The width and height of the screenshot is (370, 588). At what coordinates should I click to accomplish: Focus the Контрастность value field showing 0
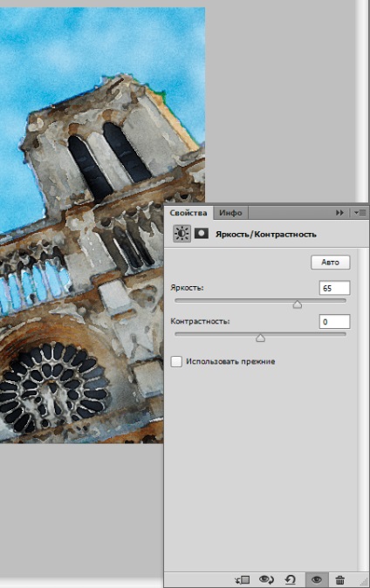(x=334, y=321)
